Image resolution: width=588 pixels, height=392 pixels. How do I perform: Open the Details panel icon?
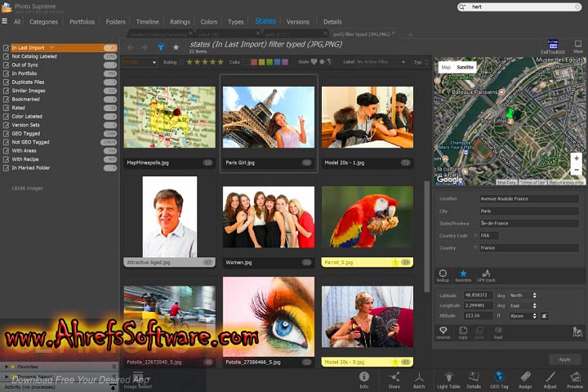tap(474, 380)
